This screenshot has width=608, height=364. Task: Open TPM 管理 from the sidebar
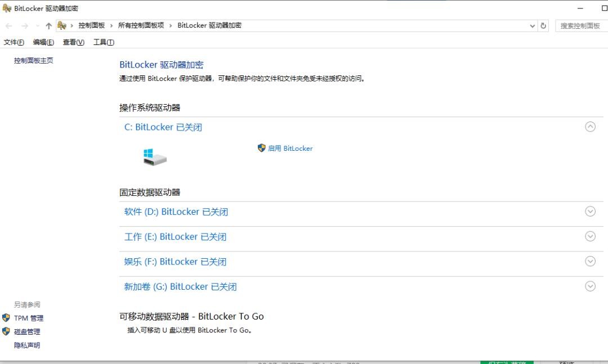coord(28,318)
